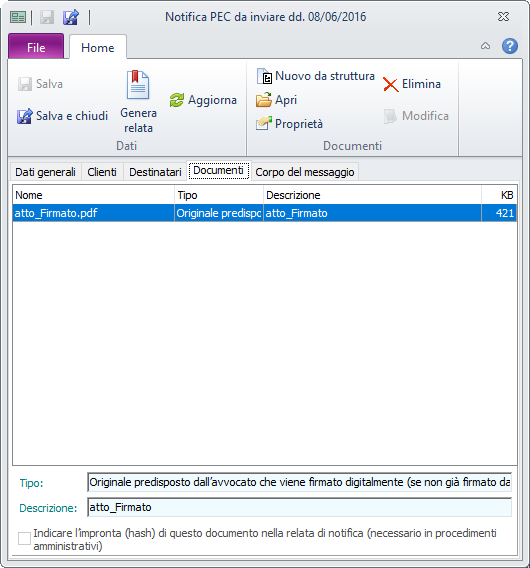Viewport: 530px width, 568px height.
Task: Open the purple File menu
Action: point(36,46)
